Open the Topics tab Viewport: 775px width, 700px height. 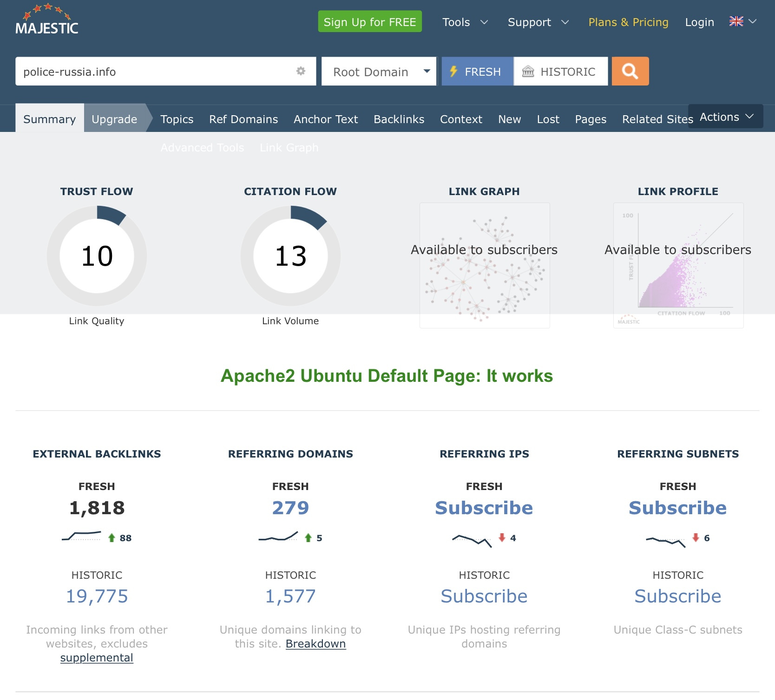click(177, 119)
